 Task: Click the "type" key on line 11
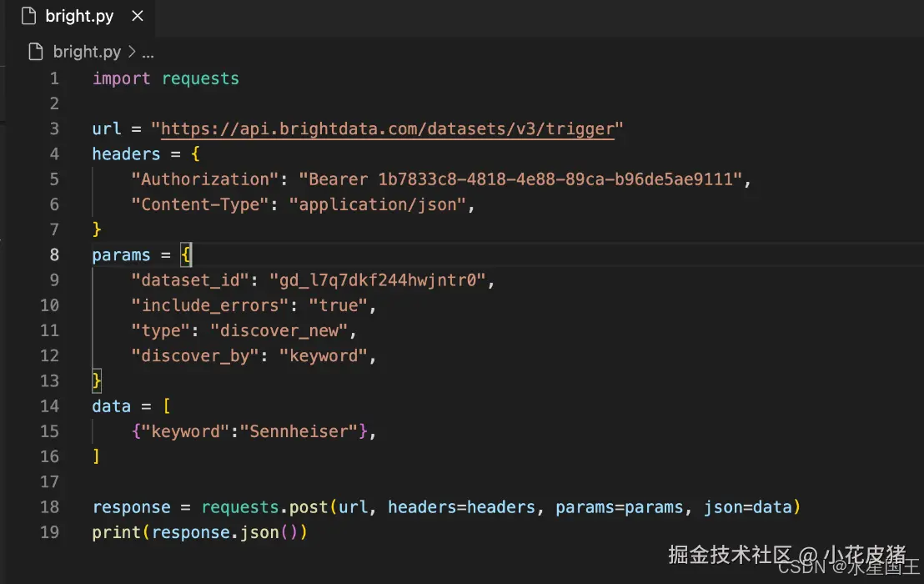tap(160, 330)
